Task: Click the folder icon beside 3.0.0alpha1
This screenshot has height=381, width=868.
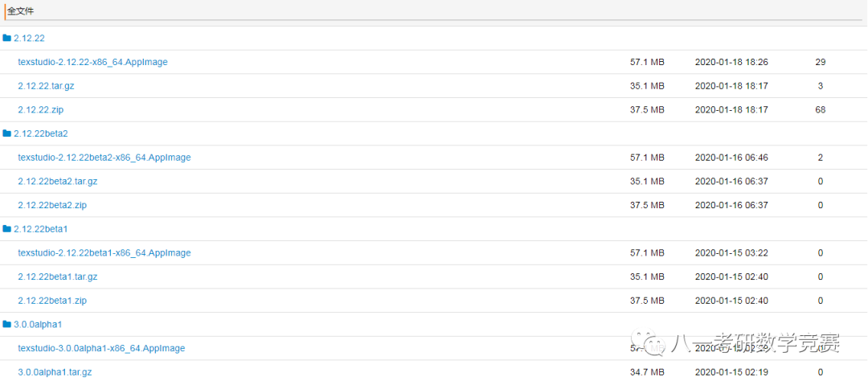Action: click(6, 324)
